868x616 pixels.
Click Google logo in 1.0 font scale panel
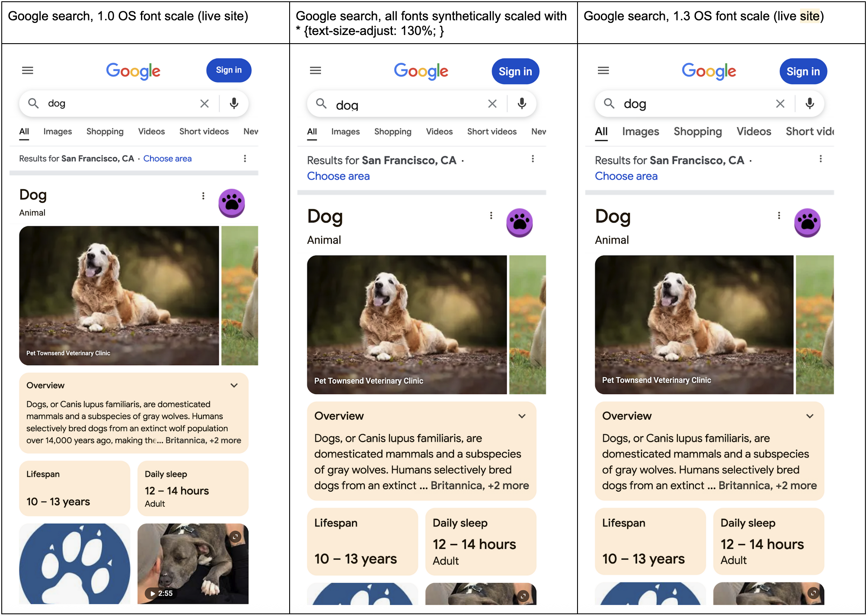point(133,71)
